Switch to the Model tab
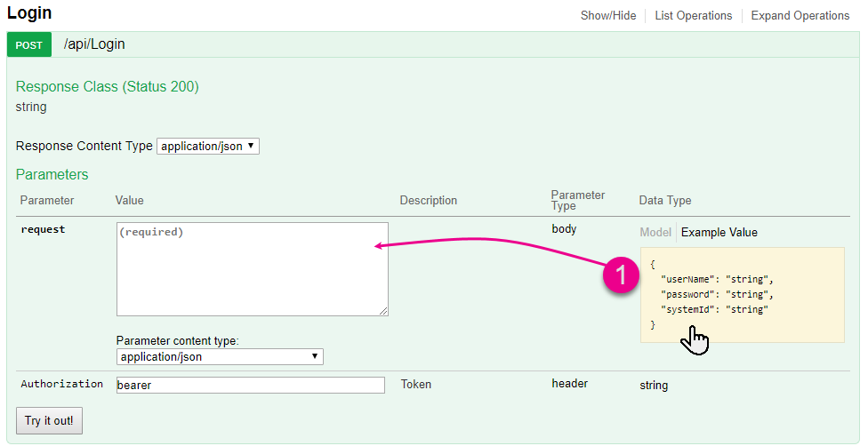Viewport: 868px width, 446px height. [655, 233]
